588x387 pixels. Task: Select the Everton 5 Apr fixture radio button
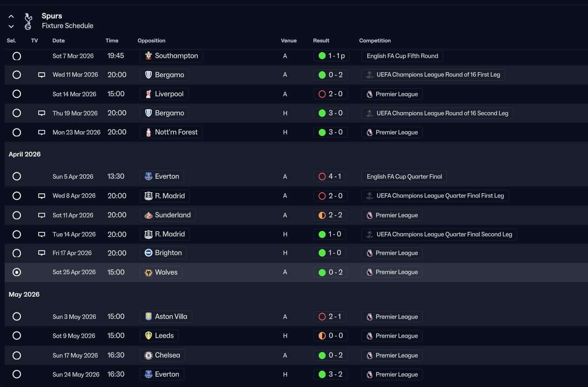click(x=17, y=177)
